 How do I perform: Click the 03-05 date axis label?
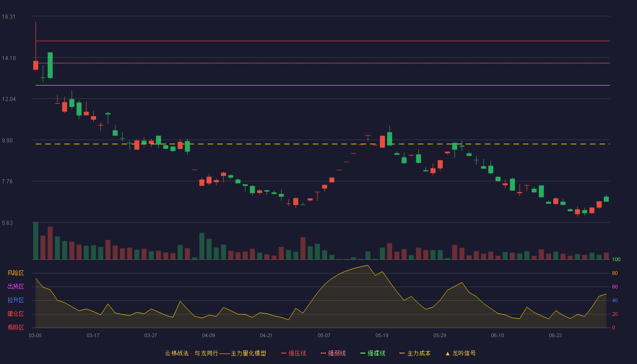[x=35, y=335]
